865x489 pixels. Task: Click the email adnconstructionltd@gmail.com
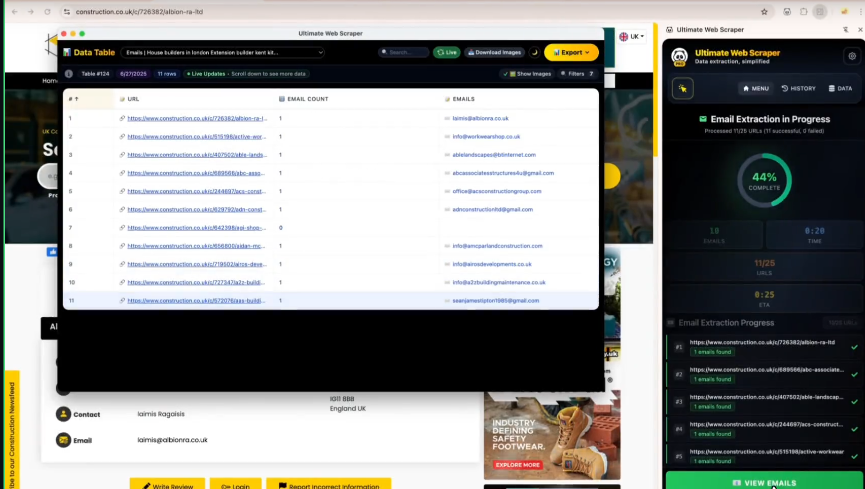(493, 209)
